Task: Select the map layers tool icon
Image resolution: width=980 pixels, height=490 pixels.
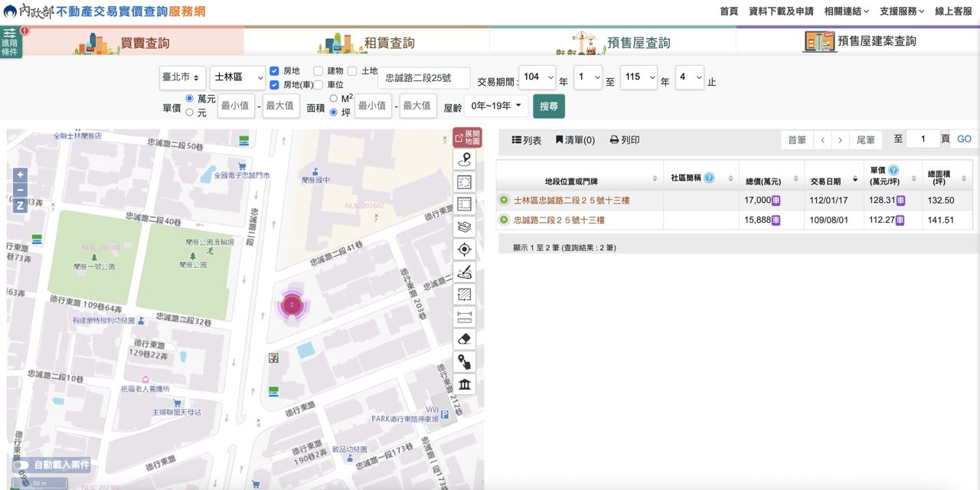Action: 464,227
